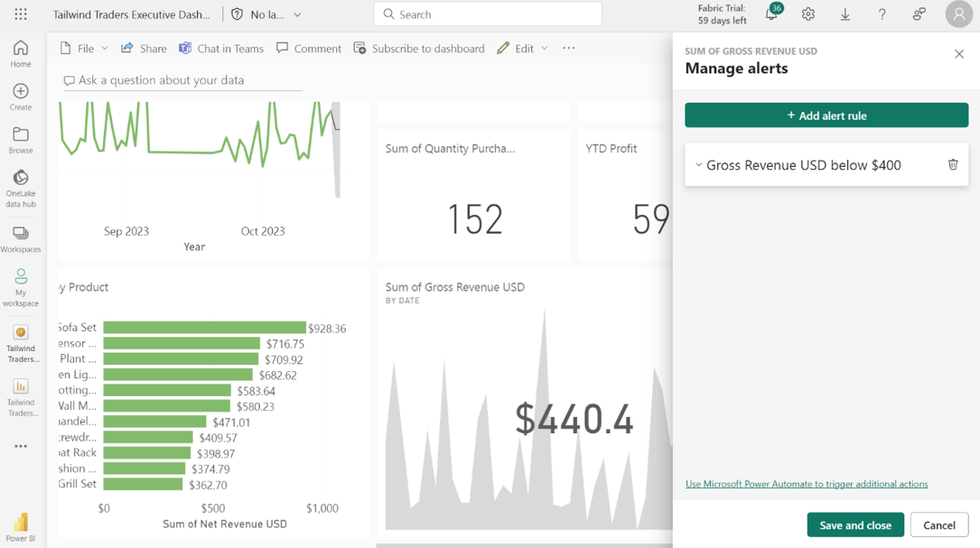Follow the Microsoft Power Automate link
Viewport: 980px width, 548px height.
click(x=807, y=484)
